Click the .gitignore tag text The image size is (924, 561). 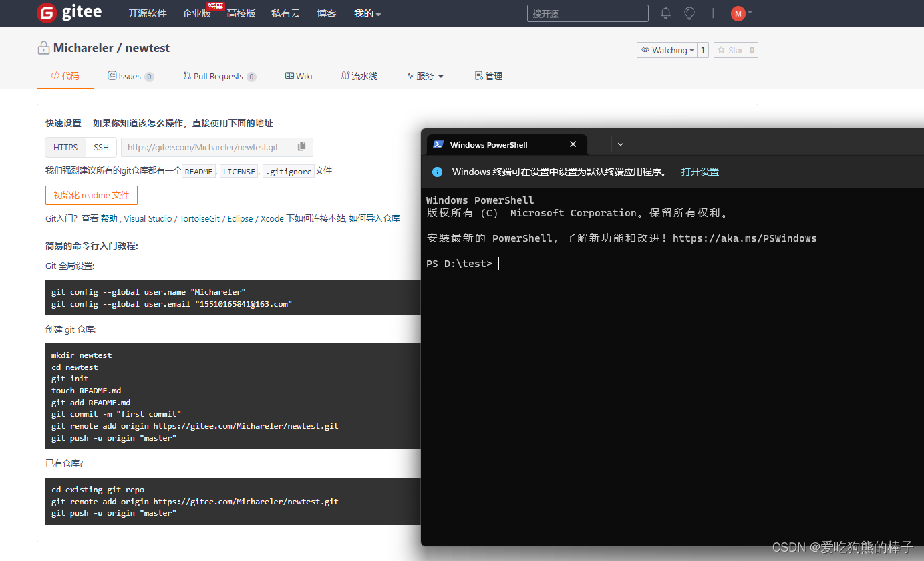289,172
